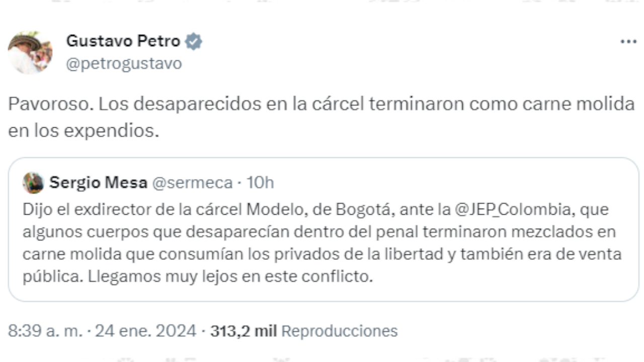
Task: Click the name Sergio Mesa
Action: tap(99, 183)
